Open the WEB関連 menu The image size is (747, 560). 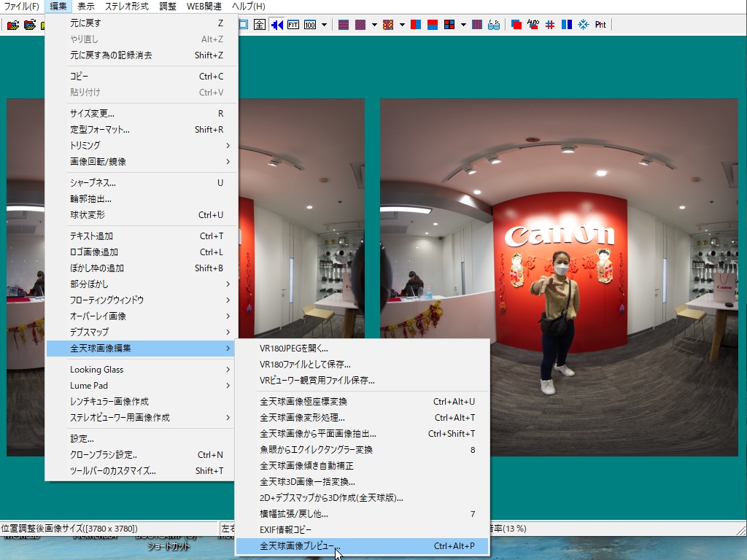click(204, 6)
